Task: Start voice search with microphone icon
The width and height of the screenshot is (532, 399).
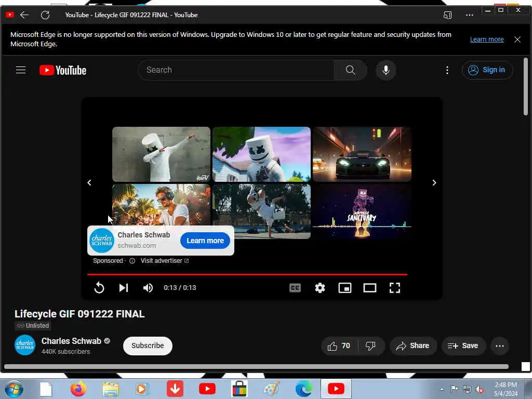Action: [386, 70]
